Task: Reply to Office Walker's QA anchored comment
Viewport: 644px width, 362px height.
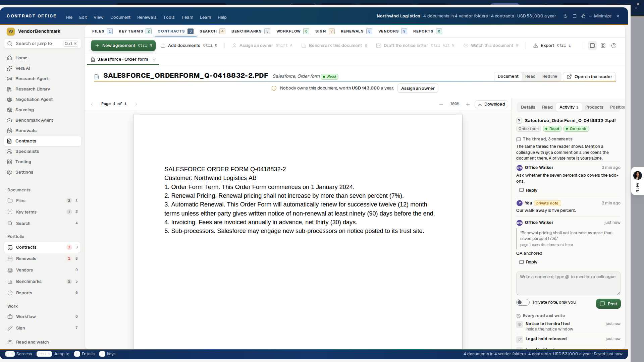Action: (528, 262)
